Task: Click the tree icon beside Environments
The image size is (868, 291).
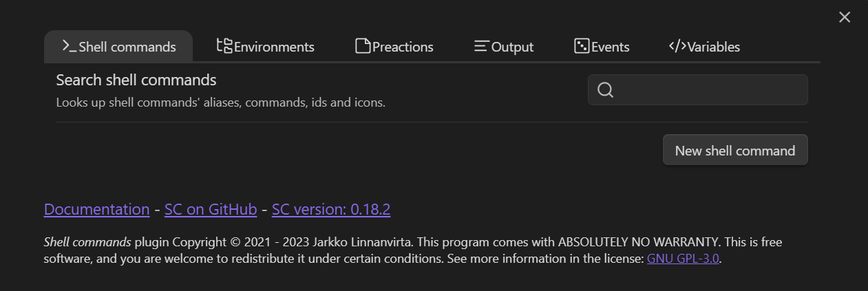Action: [x=224, y=46]
